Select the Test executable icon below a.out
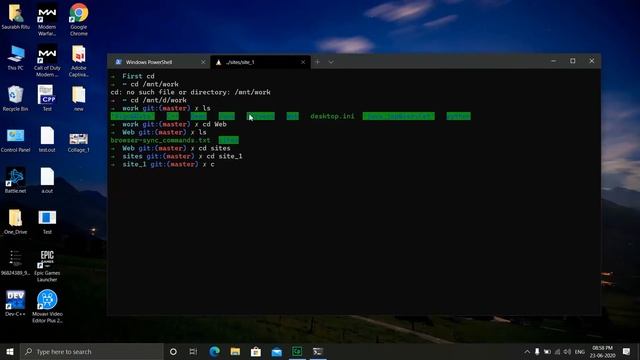Screen dimensions: 640x360 pyautogui.click(x=47, y=222)
